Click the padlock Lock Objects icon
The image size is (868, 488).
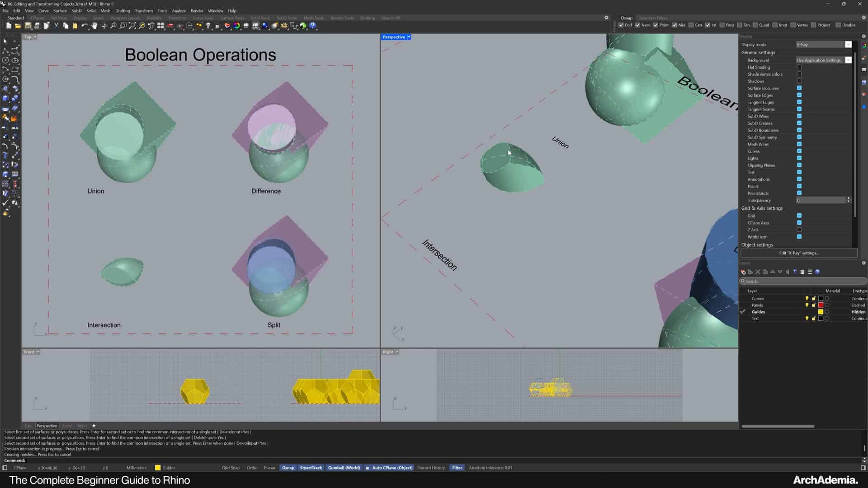[217, 26]
